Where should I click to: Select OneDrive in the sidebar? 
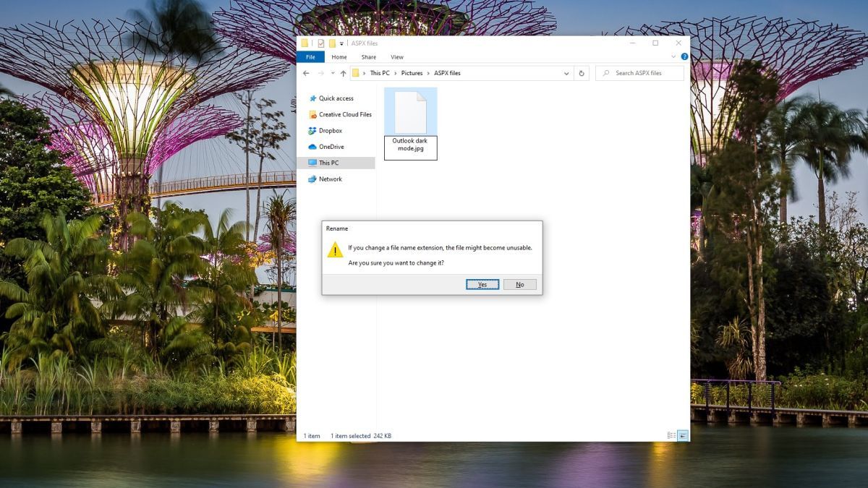tap(330, 146)
